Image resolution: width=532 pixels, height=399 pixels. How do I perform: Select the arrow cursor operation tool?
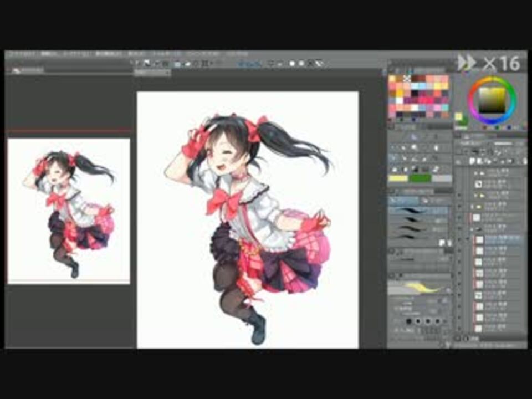pyautogui.click(x=414, y=137)
